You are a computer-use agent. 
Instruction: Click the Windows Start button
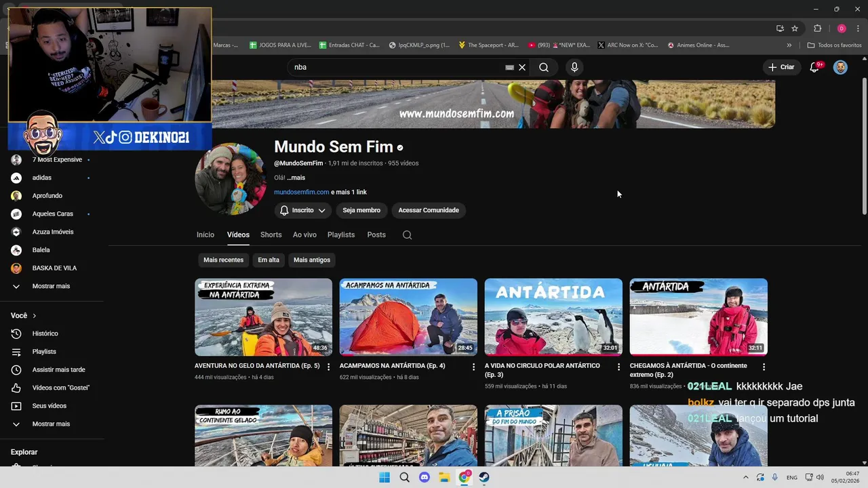click(x=384, y=477)
